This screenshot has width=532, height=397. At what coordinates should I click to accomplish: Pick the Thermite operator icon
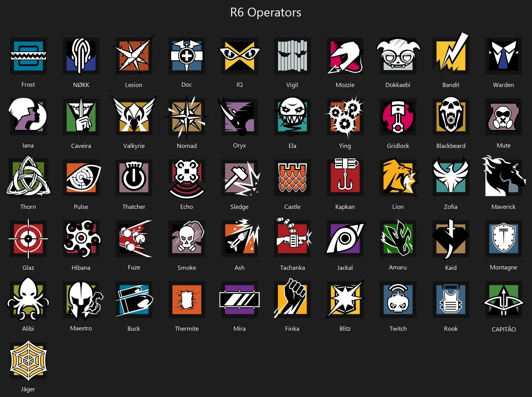[187, 300]
